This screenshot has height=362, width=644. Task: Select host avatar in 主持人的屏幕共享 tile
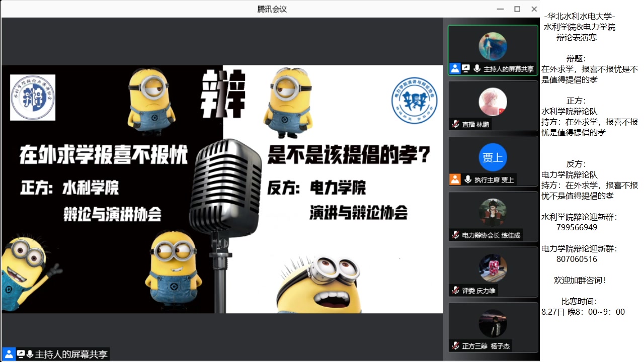(493, 46)
